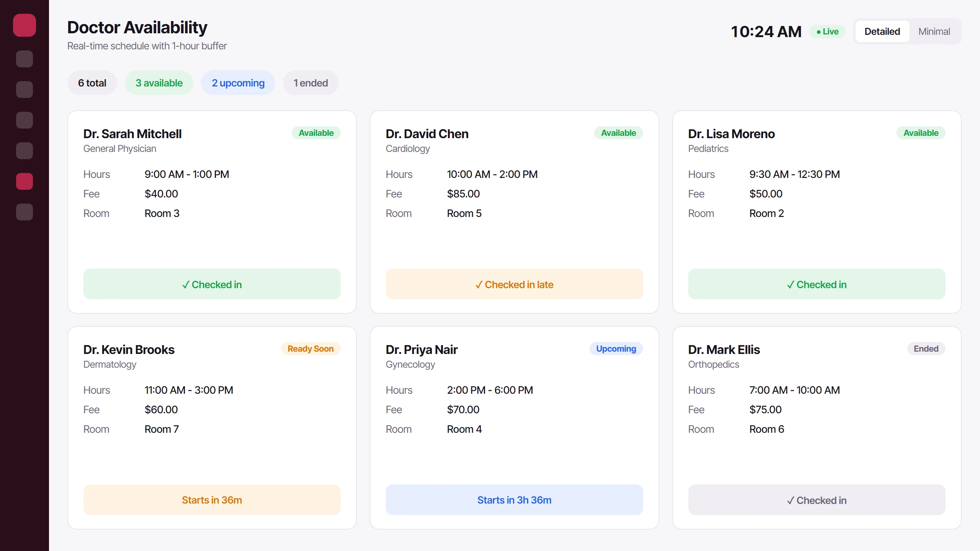Image resolution: width=980 pixels, height=551 pixels.
Task: Click Available badge on Lisa Moreno card
Action: tap(921, 133)
